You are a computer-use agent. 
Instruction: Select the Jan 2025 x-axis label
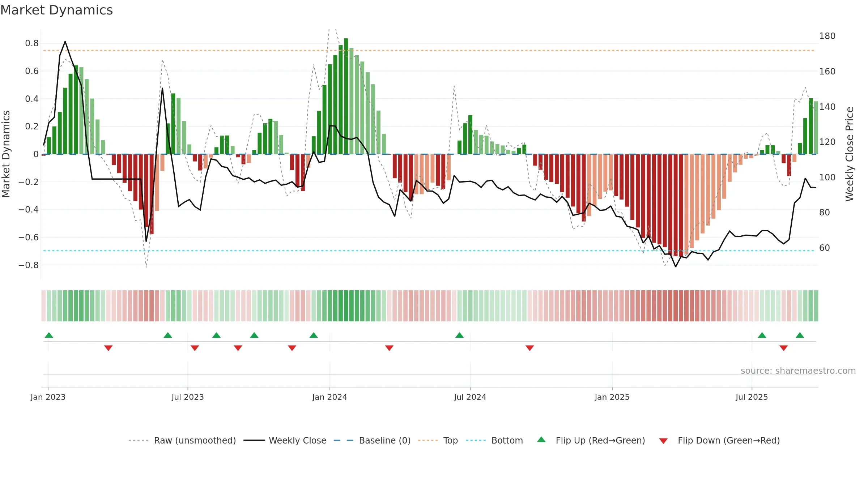(x=612, y=397)
